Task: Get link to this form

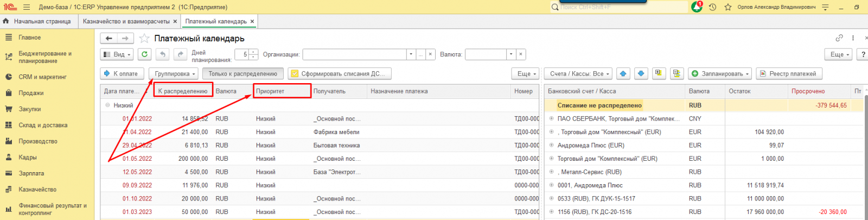Action: 839,38
